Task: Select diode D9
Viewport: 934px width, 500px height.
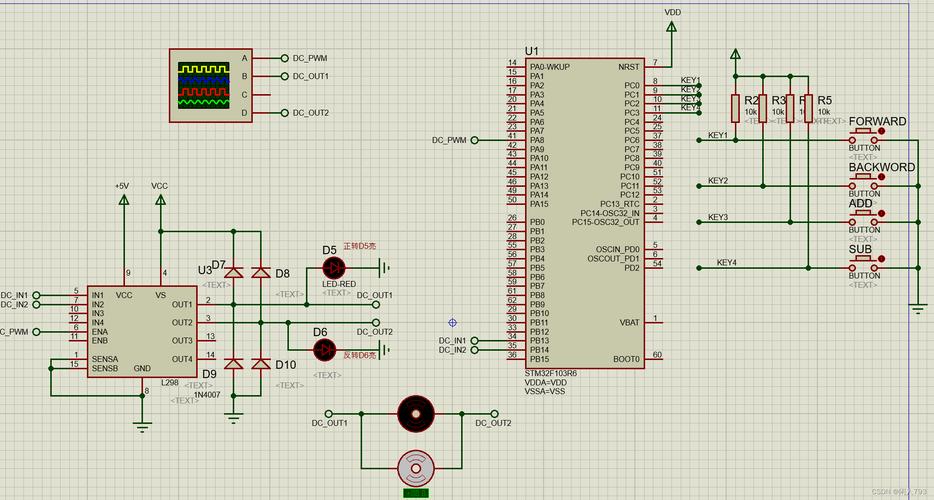Action: point(234,364)
